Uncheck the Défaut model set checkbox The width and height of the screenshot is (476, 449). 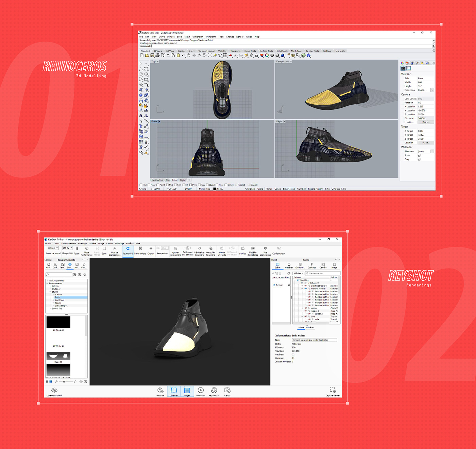(274, 285)
